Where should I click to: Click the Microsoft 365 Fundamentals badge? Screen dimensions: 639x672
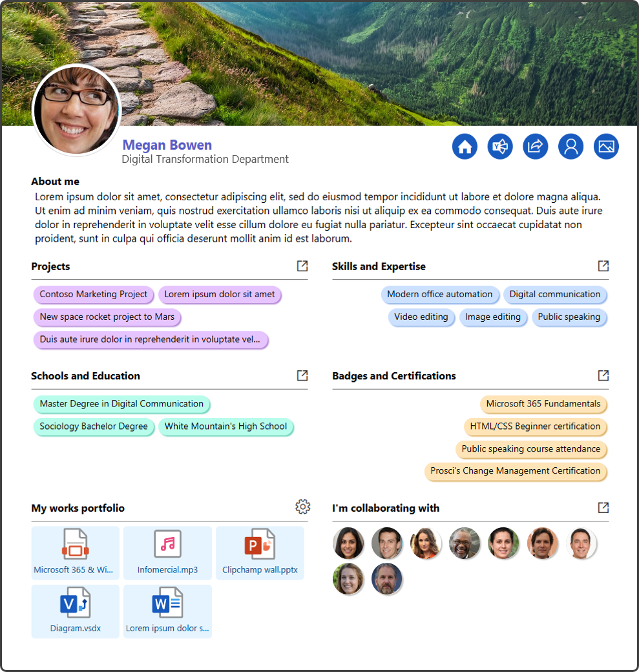[543, 404]
